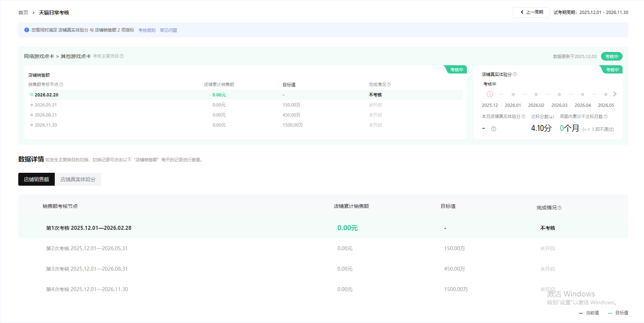This screenshot has width=644, height=323.
Task: Click the red clock icon above 2025.12
Action: (x=490, y=94)
